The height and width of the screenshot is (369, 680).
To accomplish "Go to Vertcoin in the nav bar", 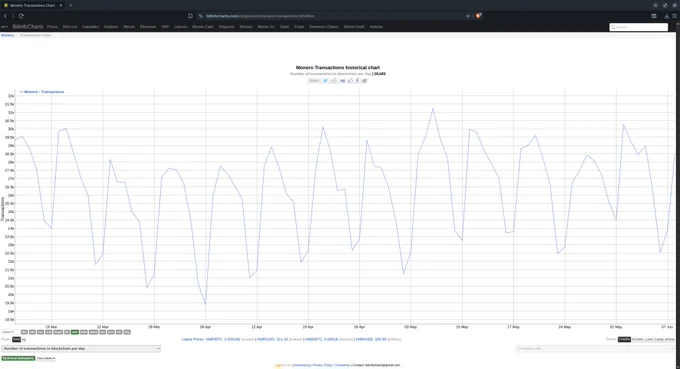I will click(x=376, y=27).
